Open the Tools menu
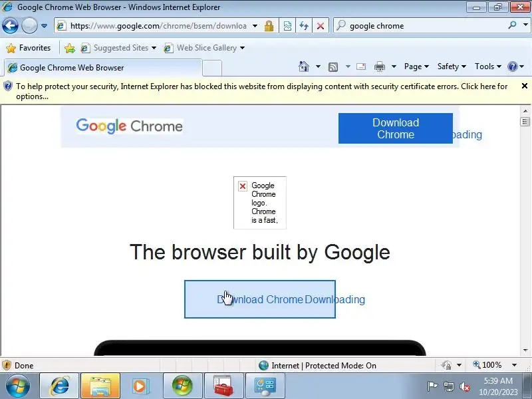 [x=487, y=66]
